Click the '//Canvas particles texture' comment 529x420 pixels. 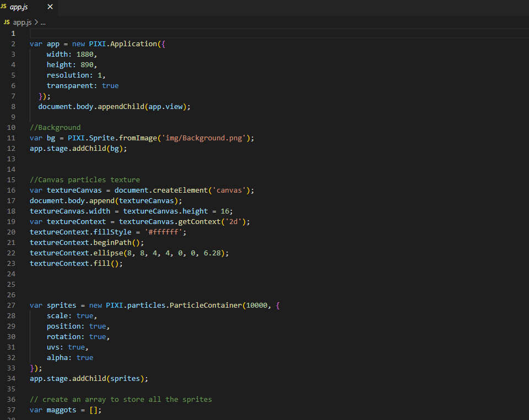pyautogui.click(x=85, y=180)
